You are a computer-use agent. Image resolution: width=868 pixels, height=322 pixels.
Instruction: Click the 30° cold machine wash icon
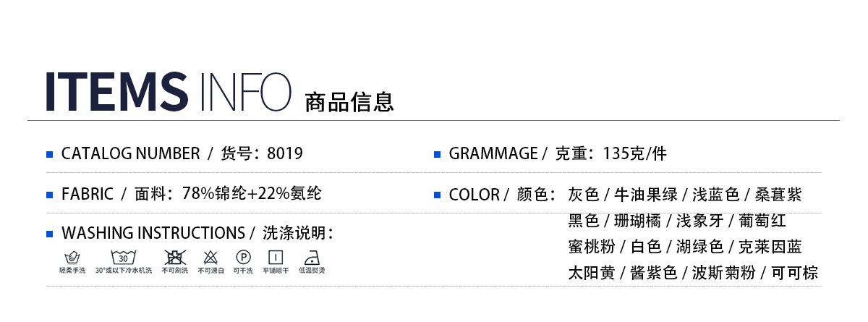(123, 257)
